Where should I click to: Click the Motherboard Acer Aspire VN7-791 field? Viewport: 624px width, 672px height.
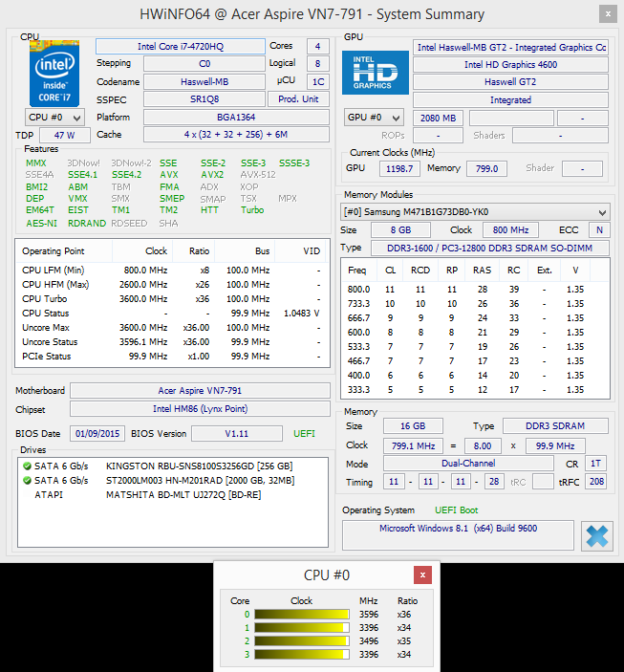pyautogui.click(x=200, y=390)
